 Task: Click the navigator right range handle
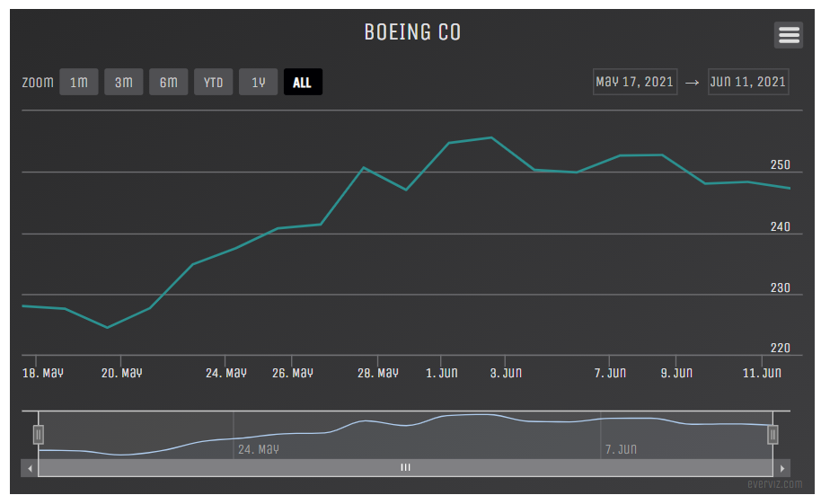772,435
